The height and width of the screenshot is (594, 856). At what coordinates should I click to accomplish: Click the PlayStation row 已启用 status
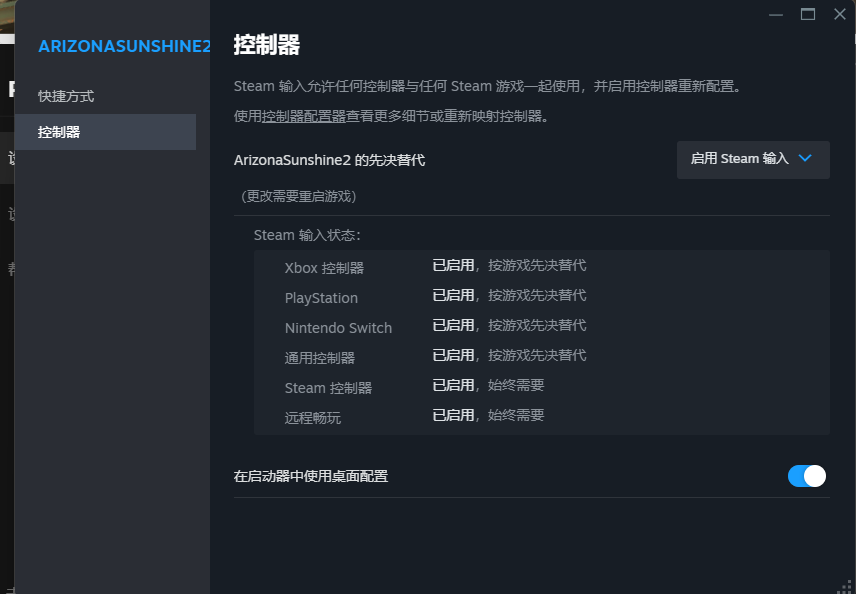coord(453,295)
